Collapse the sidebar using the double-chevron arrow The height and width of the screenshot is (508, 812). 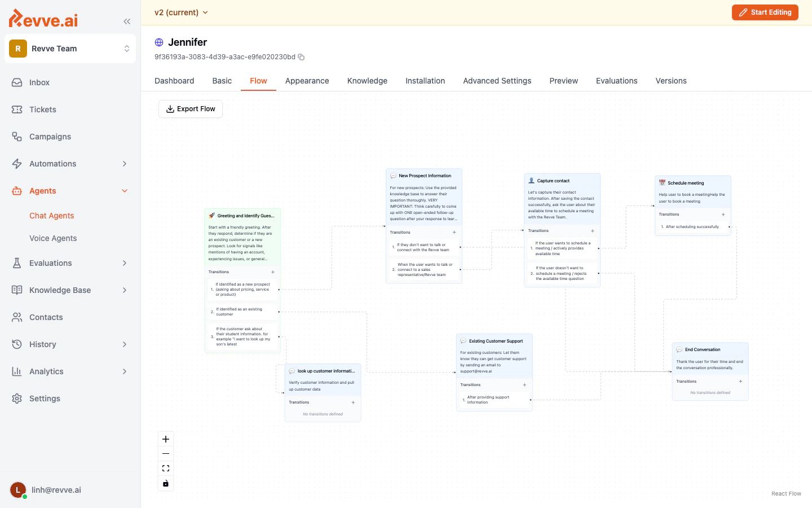(x=126, y=21)
